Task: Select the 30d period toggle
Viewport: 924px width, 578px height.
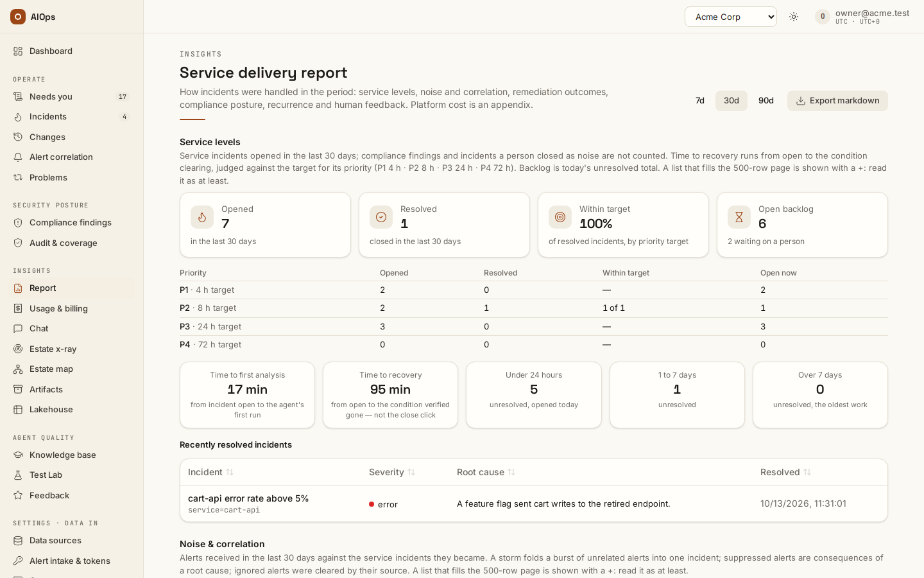Action: pos(732,101)
